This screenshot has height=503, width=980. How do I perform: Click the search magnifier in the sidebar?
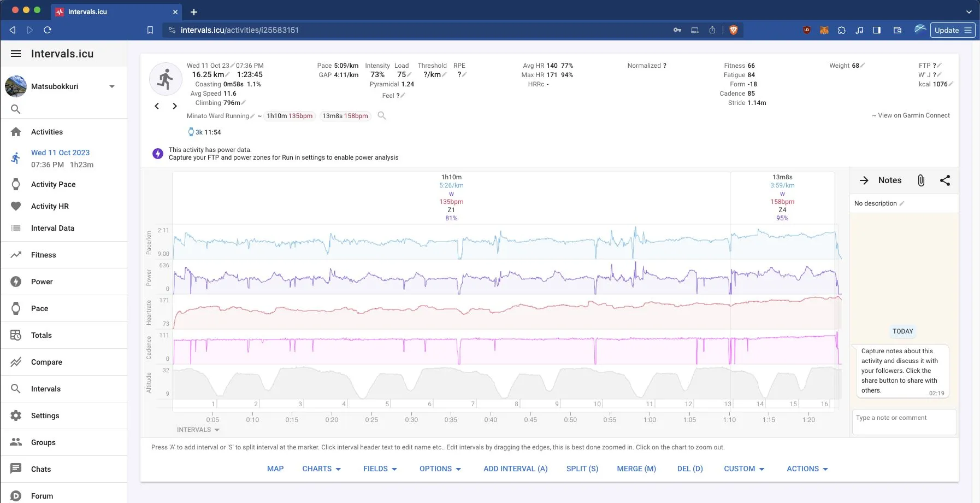click(16, 109)
